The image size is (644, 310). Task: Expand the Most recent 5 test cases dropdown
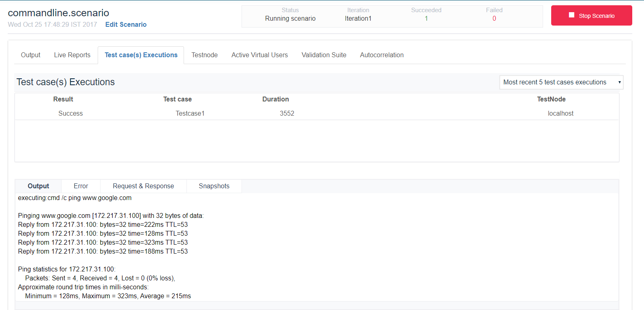tap(561, 82)
